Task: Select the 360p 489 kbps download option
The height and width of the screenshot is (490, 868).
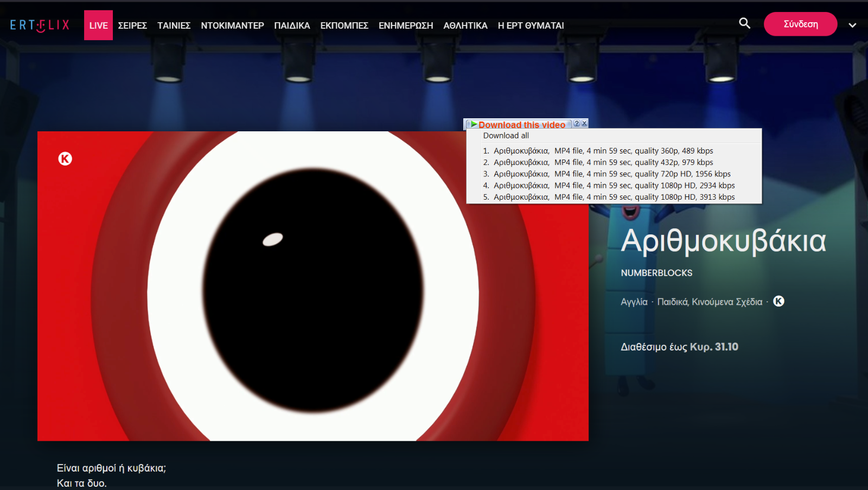Action: point(602,151)
